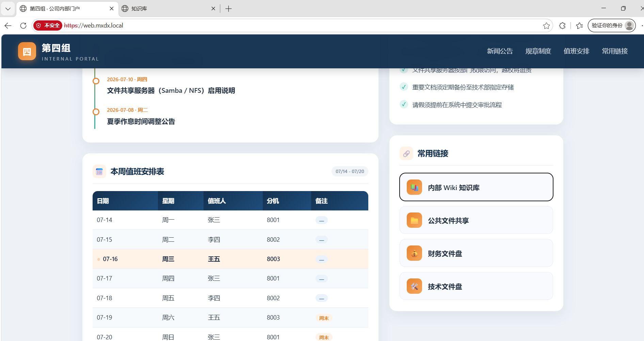This screenshot has height=341, width=644.
Task: Click the 技术文件盘 tools icon
Action: pyautogui.click(x=414, y=286)
